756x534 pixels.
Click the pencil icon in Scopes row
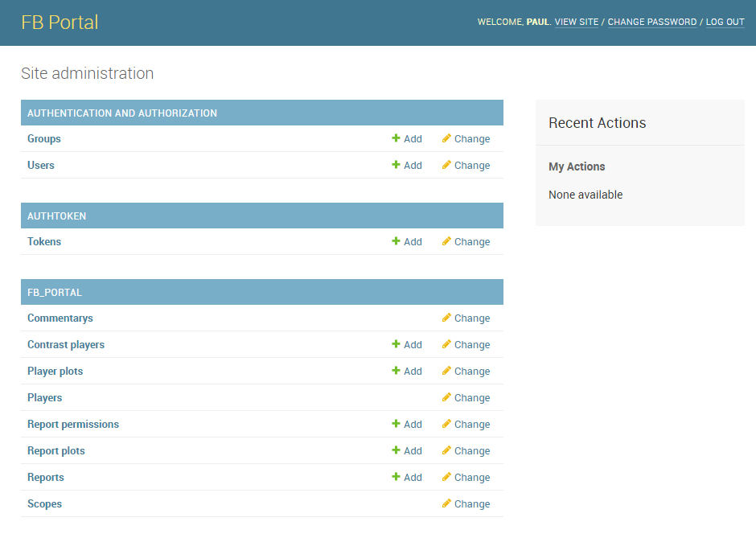(446, 503)
